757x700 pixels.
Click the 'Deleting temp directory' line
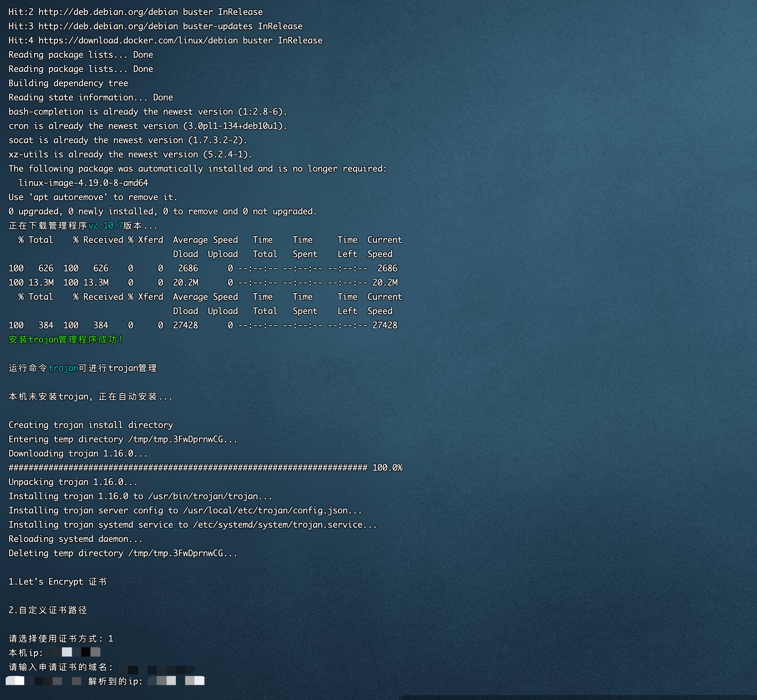pyautogui.click(x=123, y=553)
